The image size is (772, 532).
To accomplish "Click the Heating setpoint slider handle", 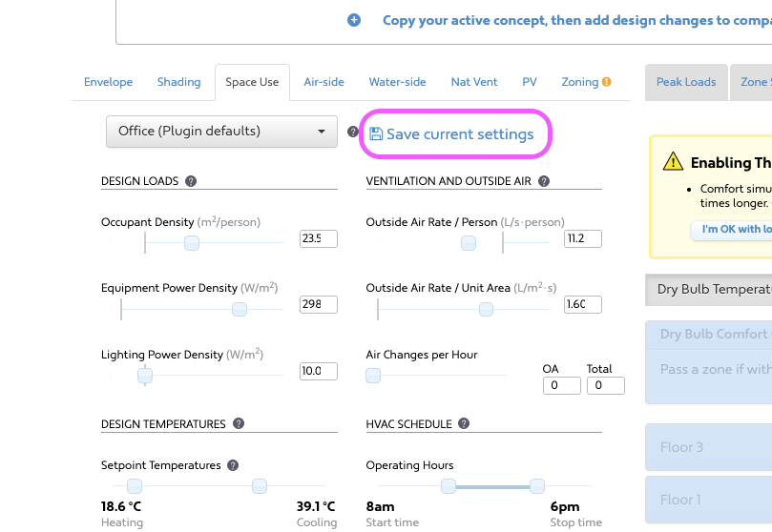I will 135,486.
